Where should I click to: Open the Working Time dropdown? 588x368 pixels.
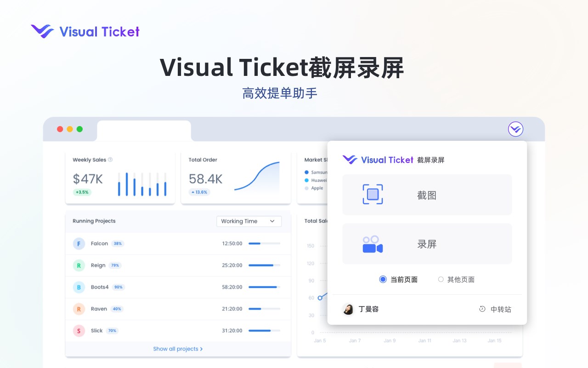(249, 221)
